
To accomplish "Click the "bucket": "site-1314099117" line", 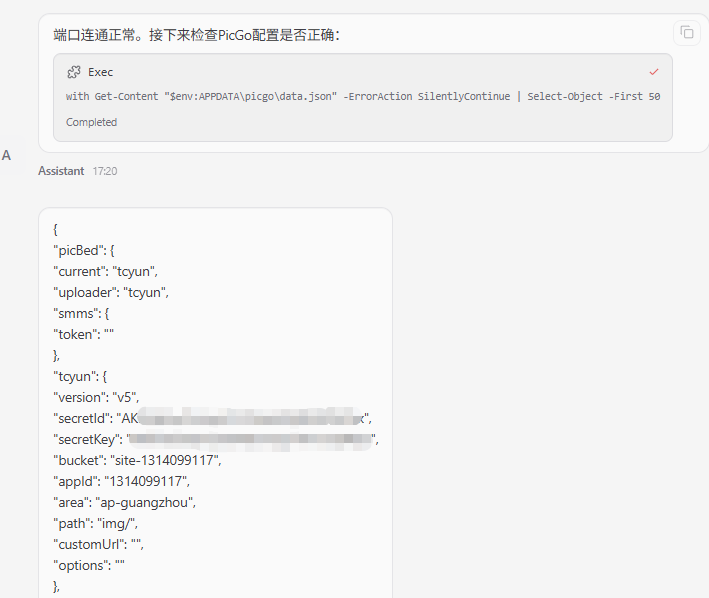I will [137, 461].
